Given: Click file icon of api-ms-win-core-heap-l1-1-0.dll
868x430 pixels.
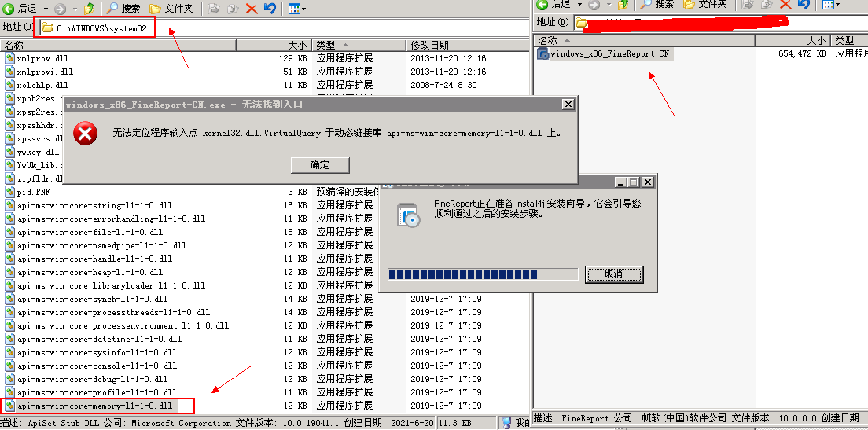Looking at the screenshot, I should click(x=9, y=272).
